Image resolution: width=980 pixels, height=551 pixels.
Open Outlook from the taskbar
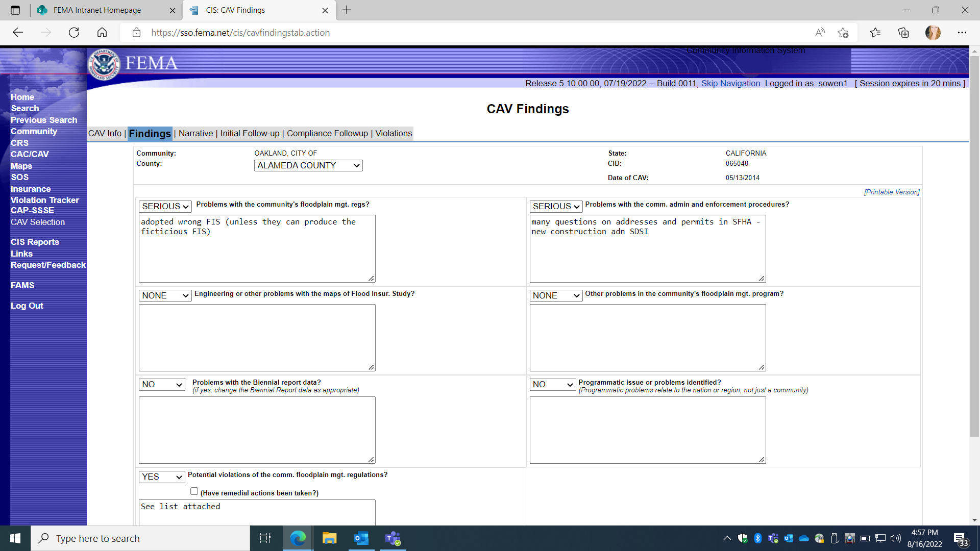click(361, 538)
